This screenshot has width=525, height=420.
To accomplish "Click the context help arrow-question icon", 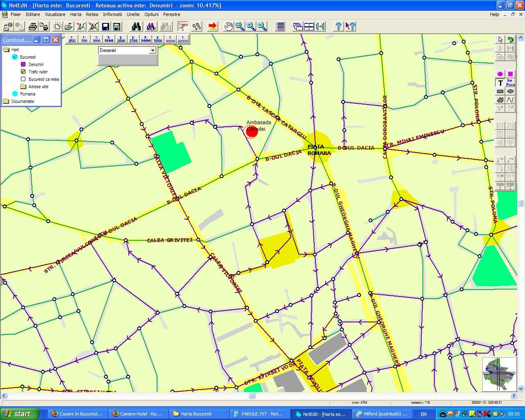I will [350, 27].
